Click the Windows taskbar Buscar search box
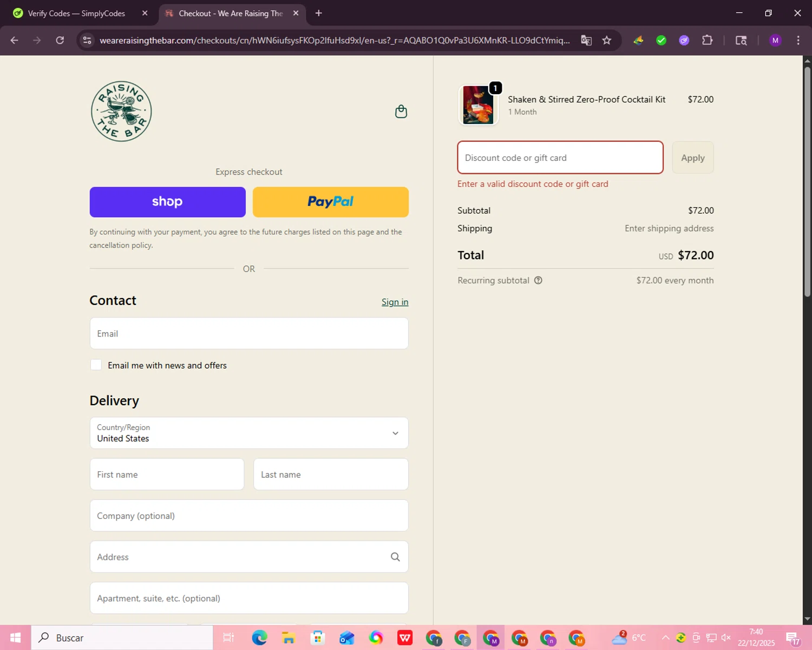 click(122, 638)
